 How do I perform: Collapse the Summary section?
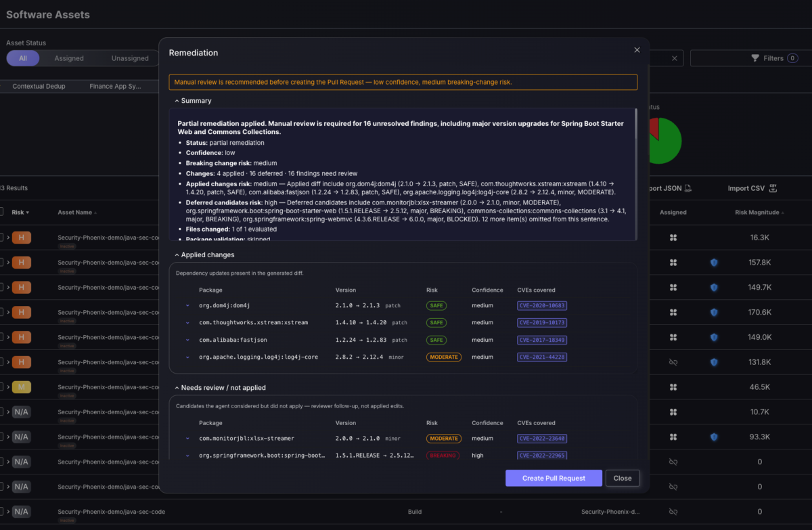point(193,101)
